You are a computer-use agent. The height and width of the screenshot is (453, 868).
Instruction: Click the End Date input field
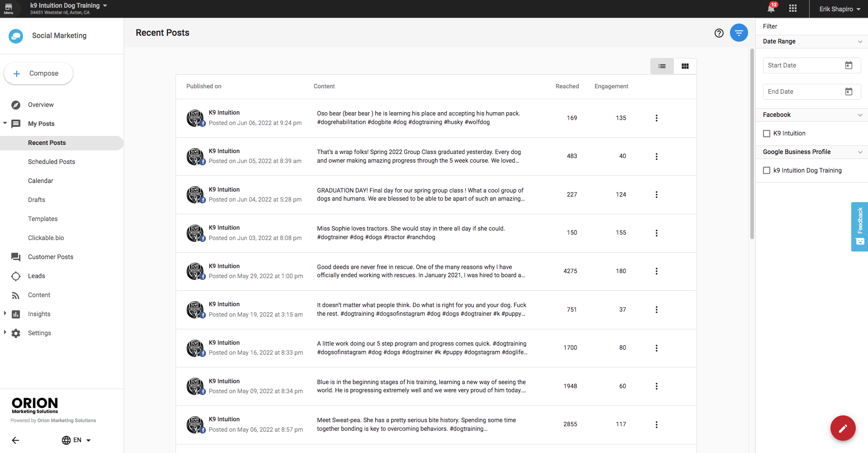(812, 92)
